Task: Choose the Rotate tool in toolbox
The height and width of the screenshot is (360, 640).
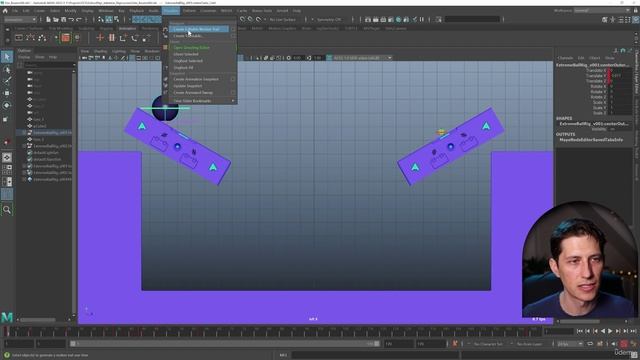Action: tap(7, 105)
